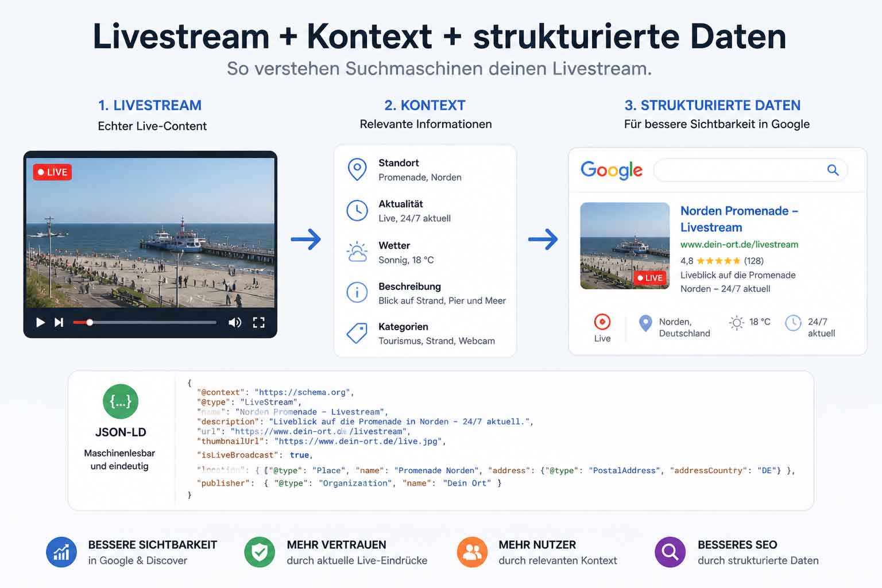Click the Bessere Sichtbarkeit chart icon

tap(61, 552)
